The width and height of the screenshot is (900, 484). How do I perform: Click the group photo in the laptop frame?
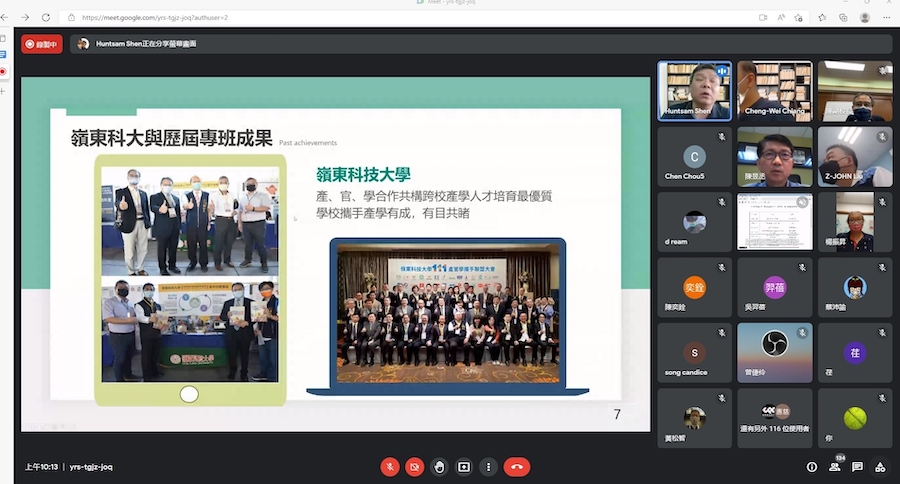448,313
